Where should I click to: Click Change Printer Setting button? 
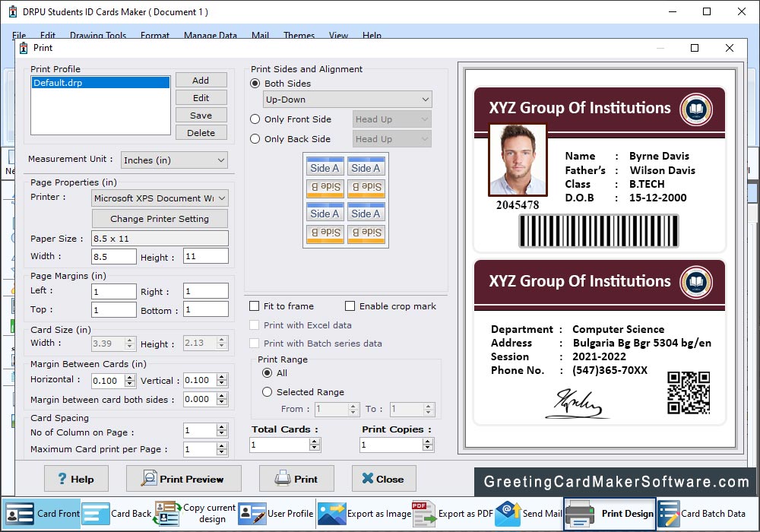[x=160, y=219]
